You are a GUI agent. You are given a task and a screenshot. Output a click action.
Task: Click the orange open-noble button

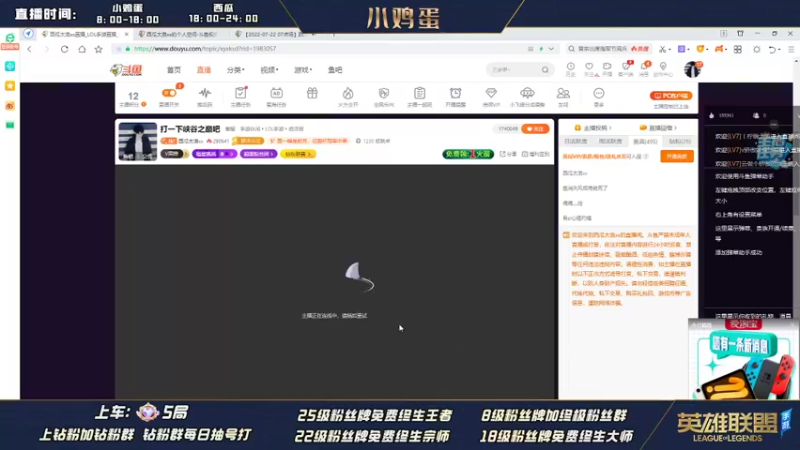(677, 156)
